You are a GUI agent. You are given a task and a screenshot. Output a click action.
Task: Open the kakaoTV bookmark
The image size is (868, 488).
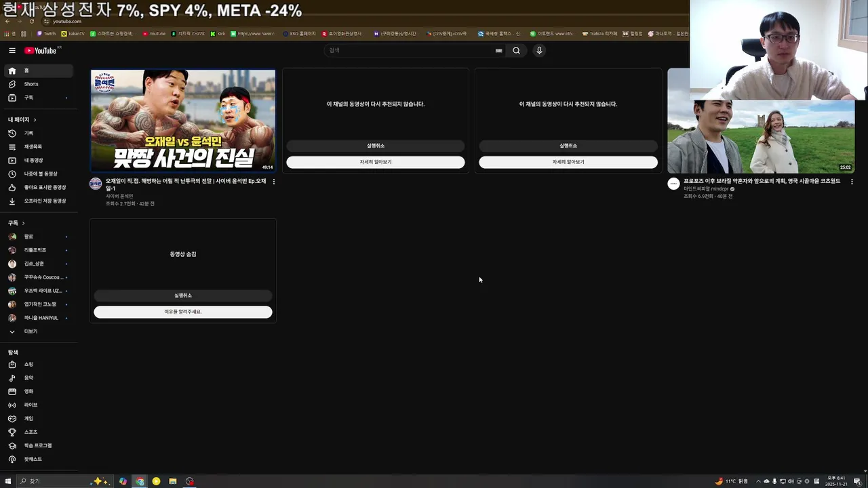tap(73, 33)
